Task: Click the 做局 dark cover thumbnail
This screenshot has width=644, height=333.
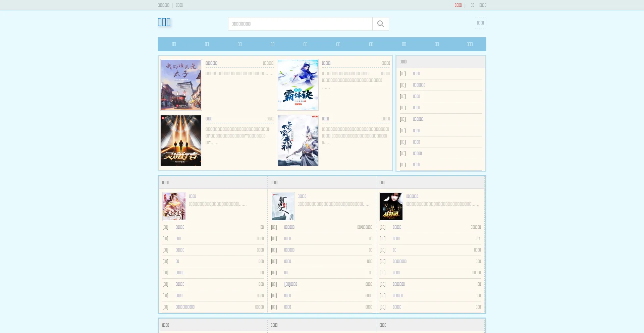Action: point(391,207)
